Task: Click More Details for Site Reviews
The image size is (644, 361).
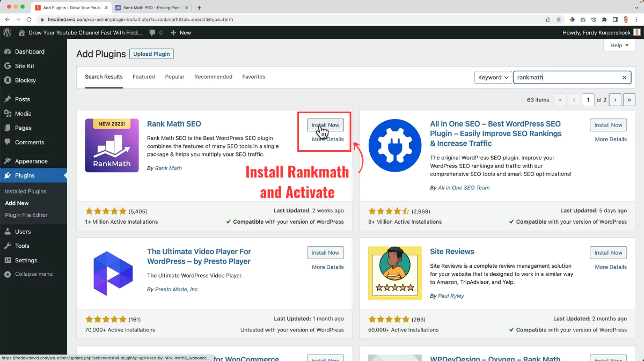Action: (x=610, y=267)
